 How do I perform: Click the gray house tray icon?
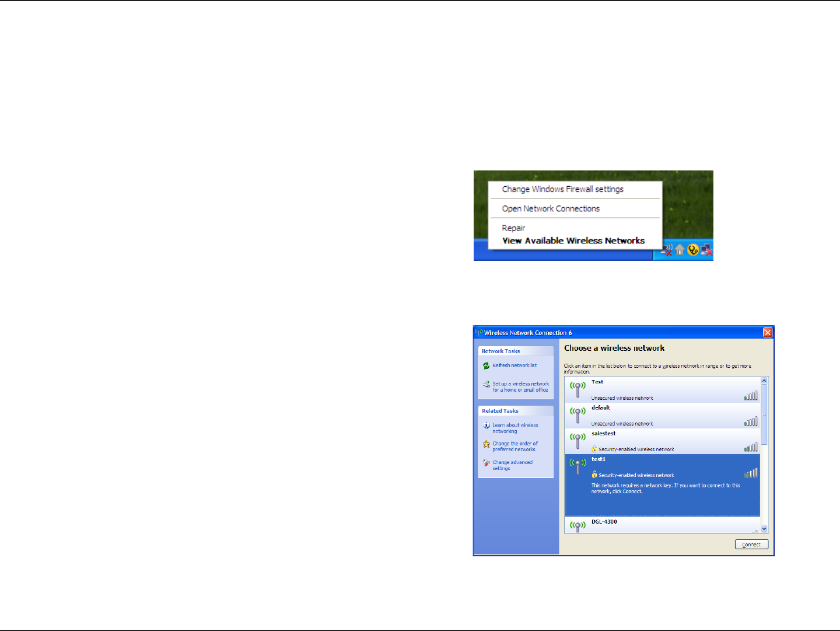[x=680, y=250]
